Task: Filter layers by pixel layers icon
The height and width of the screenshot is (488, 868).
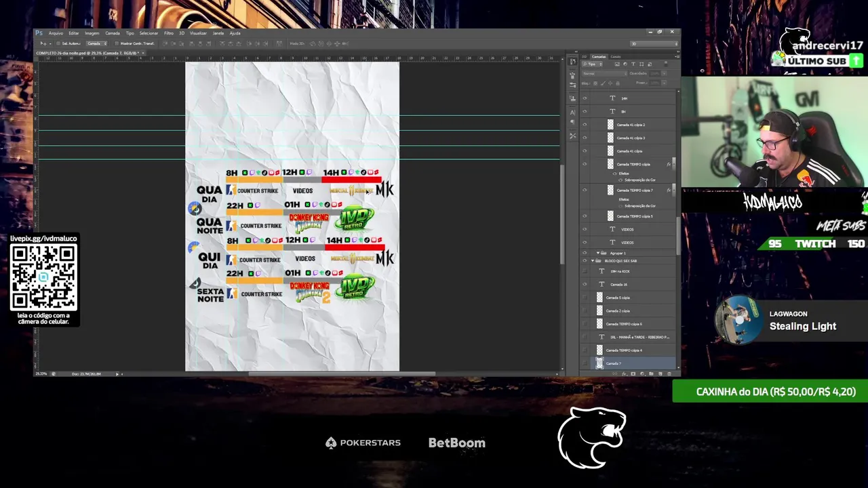Action: tap(617, 64)
